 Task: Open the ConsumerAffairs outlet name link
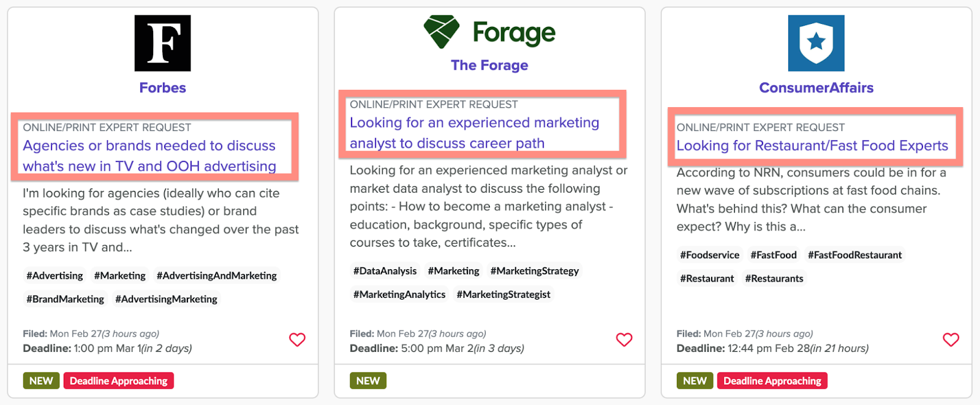(816, 87)
